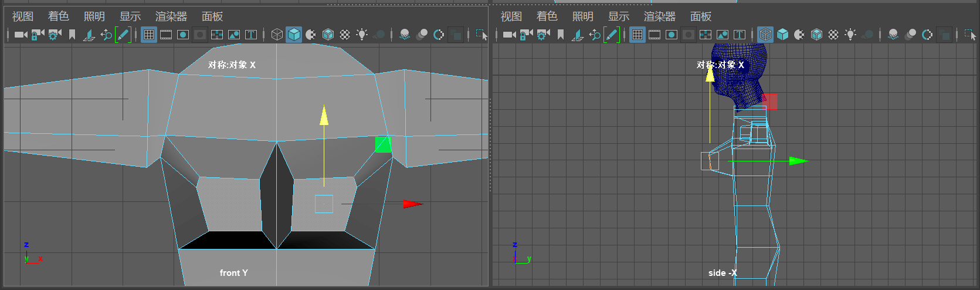Activate Grease Pencil tool in front panel
This screenshot has width=980, height=290.
[x=123, y=35]
